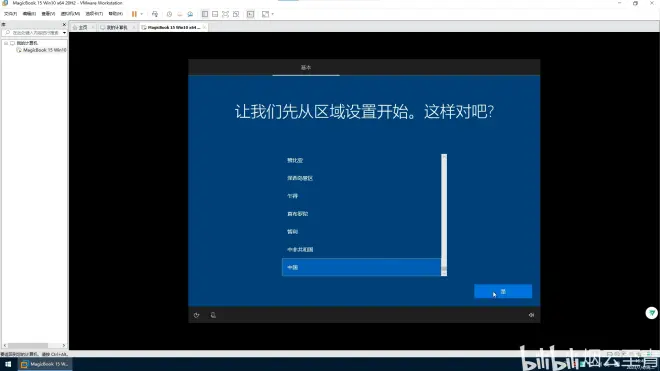Screen dimensions: 660x371
Task: Select the 基本 tab in setup
Action: tap(306, 67)
